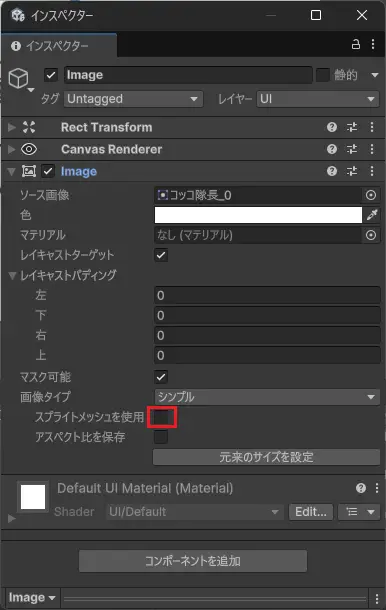Click the object picker for マテリアル

(371, 235)
